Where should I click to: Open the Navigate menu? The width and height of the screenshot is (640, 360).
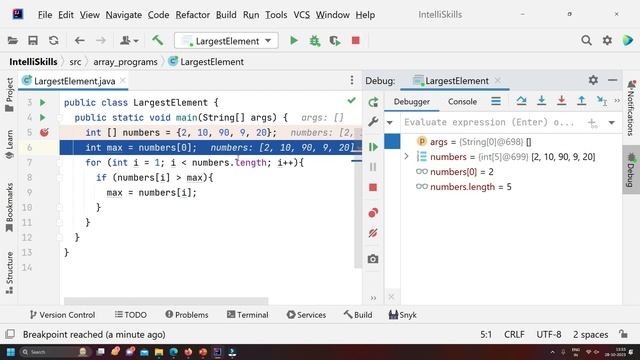pos(124,15)
